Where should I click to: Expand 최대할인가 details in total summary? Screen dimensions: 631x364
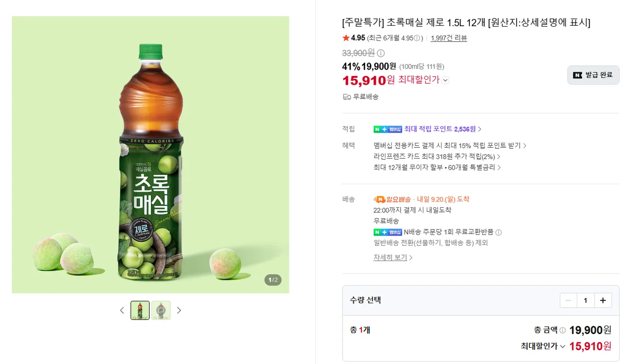[x=562, y=346]
